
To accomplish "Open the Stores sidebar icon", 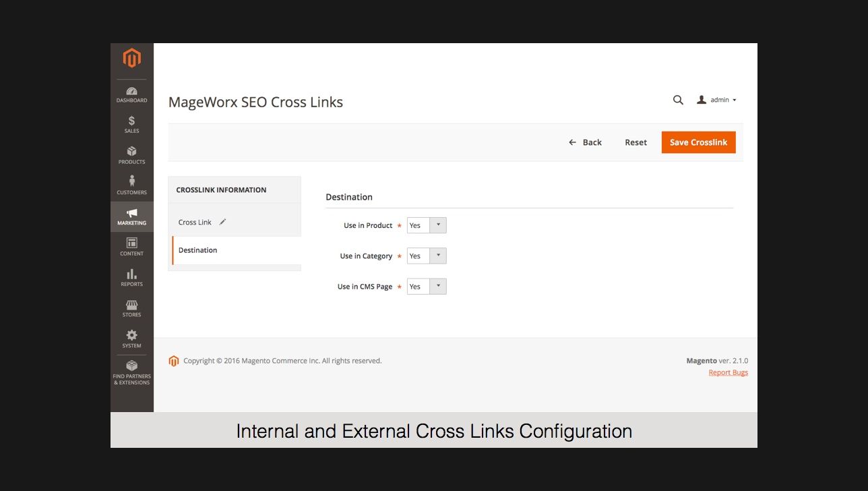I will [x=131, y=308].
